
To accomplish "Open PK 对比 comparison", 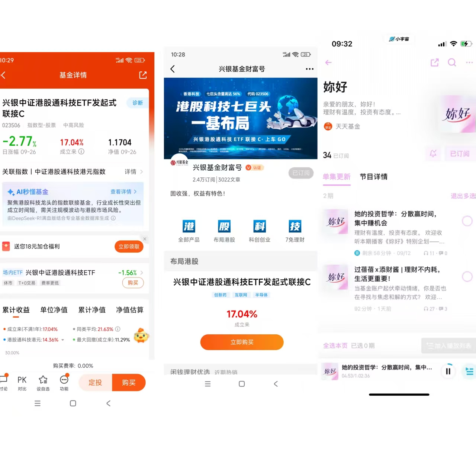I will (x=22, y=383).
